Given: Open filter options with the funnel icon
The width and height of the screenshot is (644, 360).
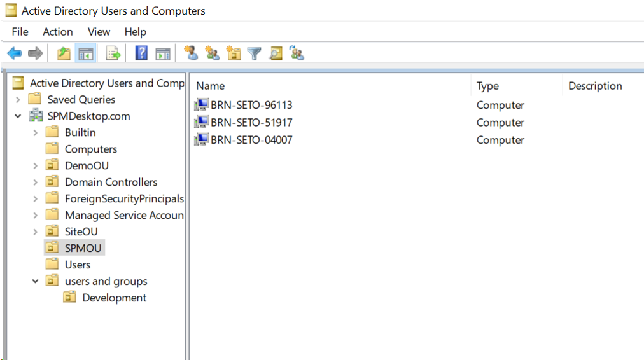Looking at the screenshot, I should pos(255,54).
